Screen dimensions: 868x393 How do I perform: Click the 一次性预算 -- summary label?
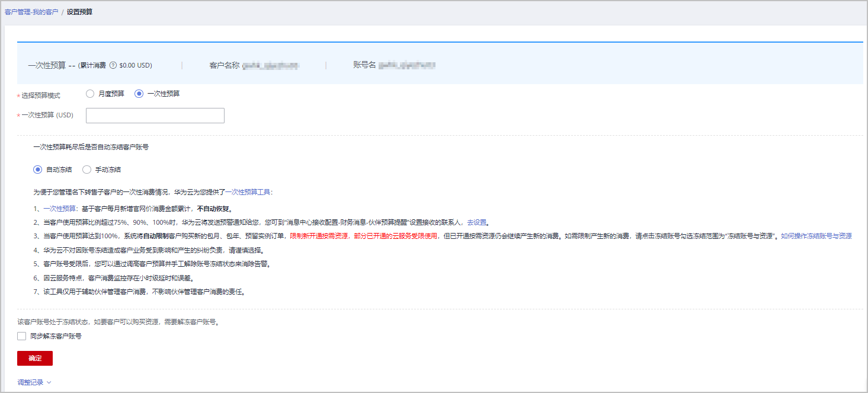click(52, 65)
